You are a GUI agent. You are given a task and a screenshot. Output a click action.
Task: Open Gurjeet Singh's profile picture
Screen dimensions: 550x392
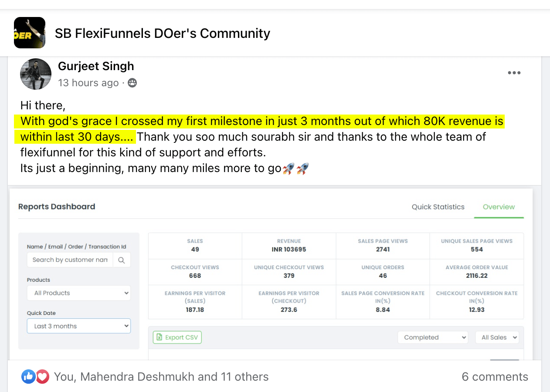[36, 74]
